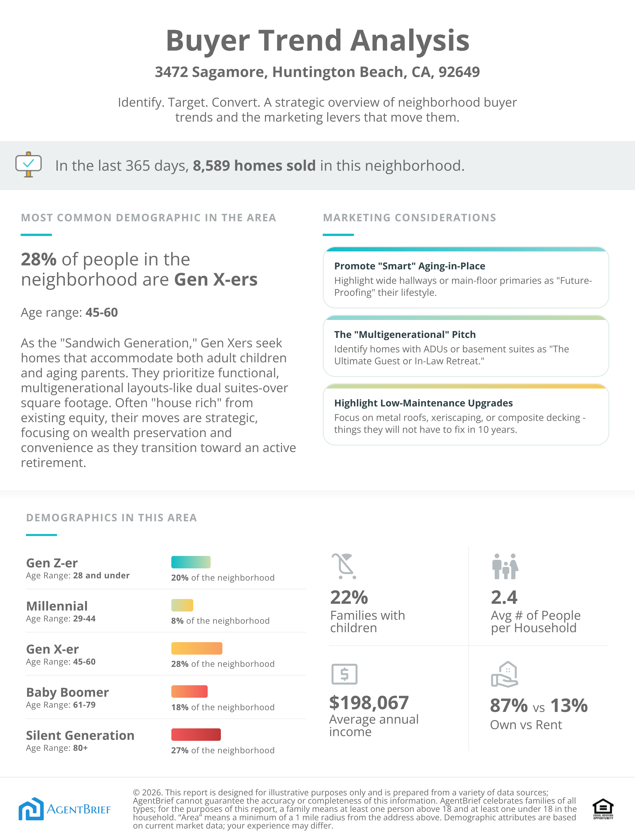Click the Gen X-er orange percentage bar
635x840 pixels.
[197, 648]
